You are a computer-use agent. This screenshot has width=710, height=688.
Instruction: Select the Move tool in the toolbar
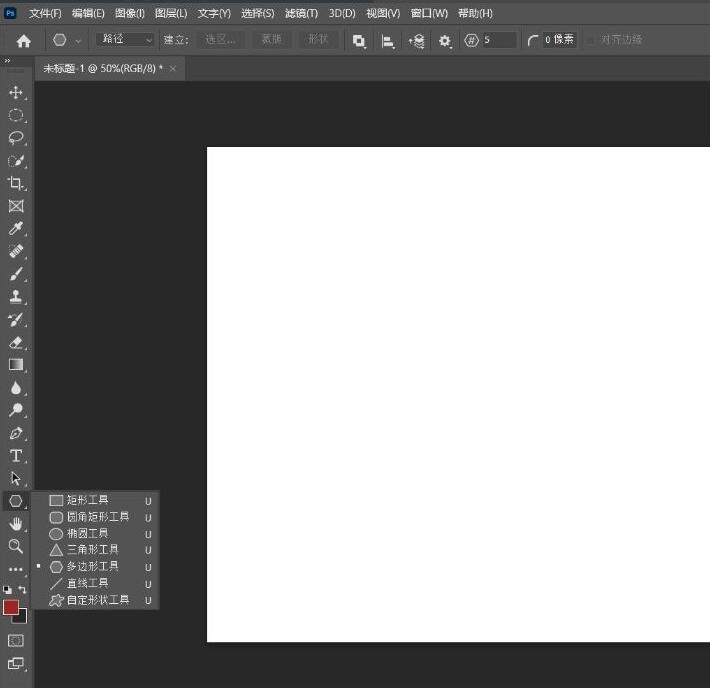click(16, 92)
